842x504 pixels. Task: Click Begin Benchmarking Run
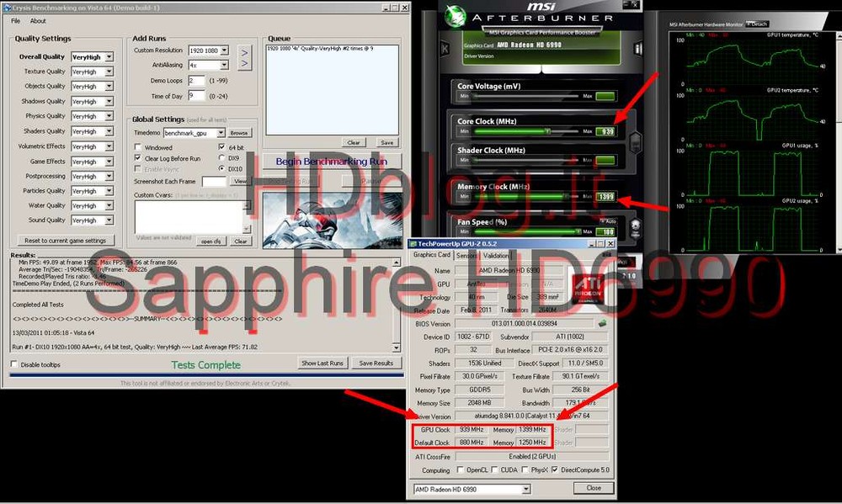pos(331,162)
